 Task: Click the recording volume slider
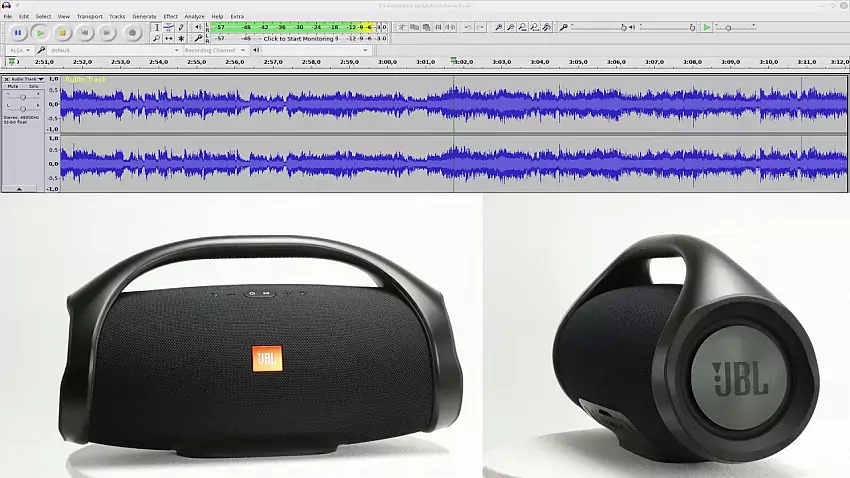pos(598,27)
